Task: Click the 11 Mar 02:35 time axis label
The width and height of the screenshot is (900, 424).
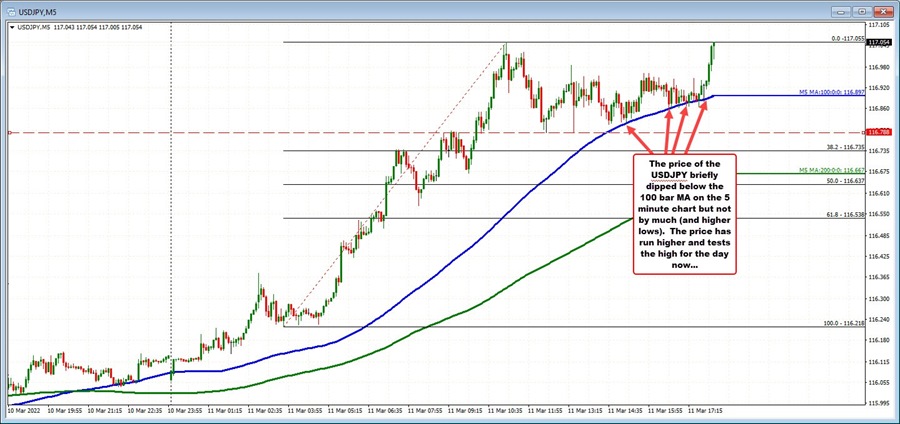Action: [264, 411]
